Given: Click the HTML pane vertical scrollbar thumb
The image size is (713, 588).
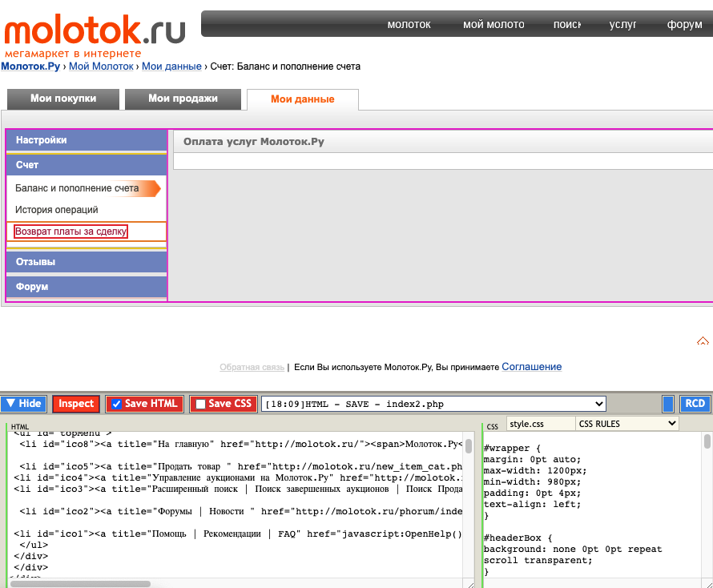Looking at the screenshot, I should [469, 446].
